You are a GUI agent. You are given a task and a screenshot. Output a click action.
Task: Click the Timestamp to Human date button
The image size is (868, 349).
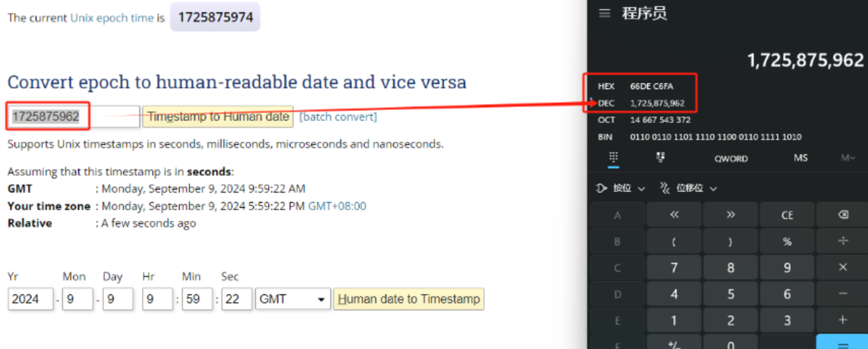point(218,116)
